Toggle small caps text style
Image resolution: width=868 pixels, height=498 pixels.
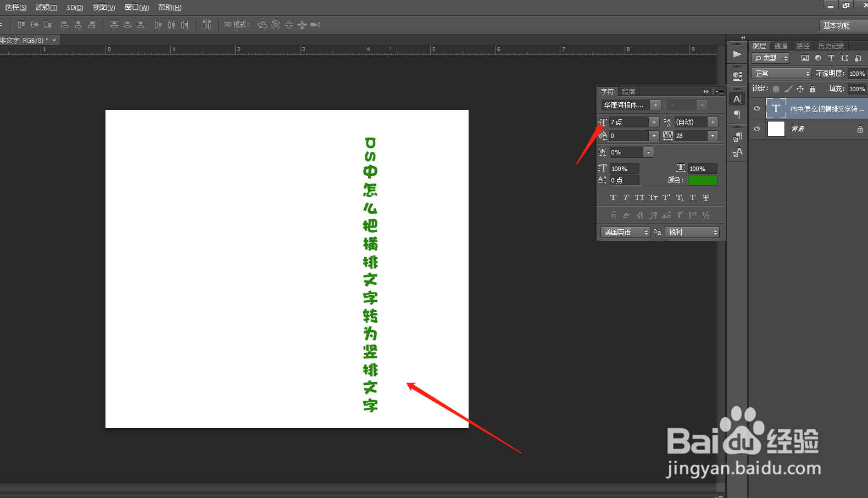tap(653, 197)
